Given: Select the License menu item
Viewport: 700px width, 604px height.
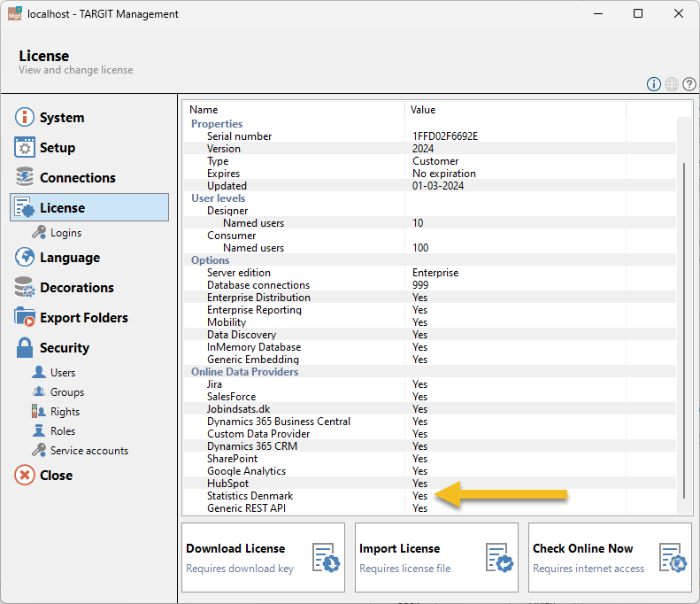Looking at the screenshot, I should (89, 207).
